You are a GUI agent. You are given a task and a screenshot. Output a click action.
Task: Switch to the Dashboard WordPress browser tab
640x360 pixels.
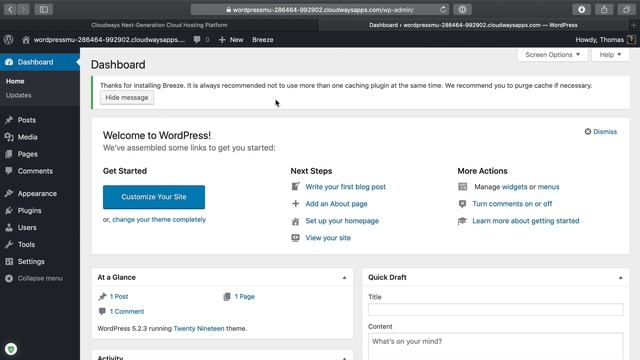point(473,25)
